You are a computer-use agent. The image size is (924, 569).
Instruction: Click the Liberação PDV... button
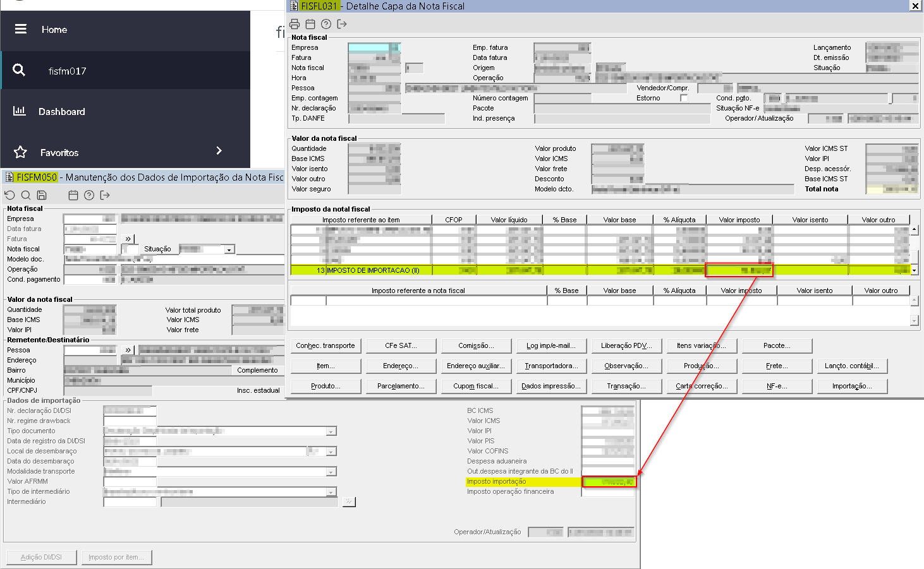point(626,345)
